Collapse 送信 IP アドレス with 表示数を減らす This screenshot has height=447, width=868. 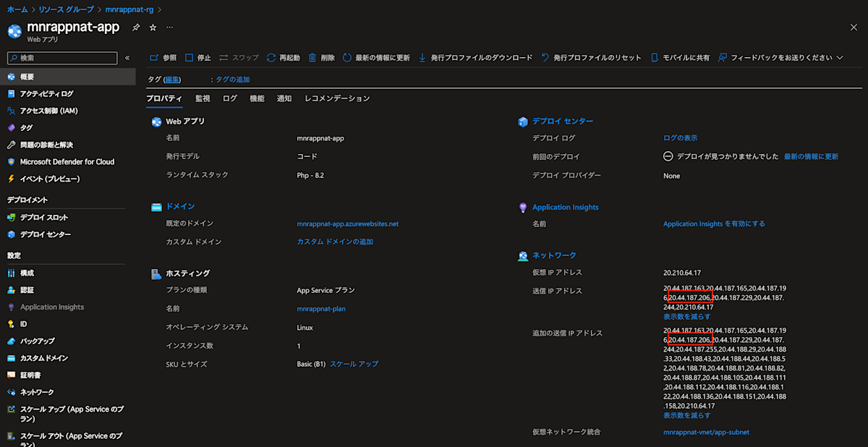tap(686, 317)
